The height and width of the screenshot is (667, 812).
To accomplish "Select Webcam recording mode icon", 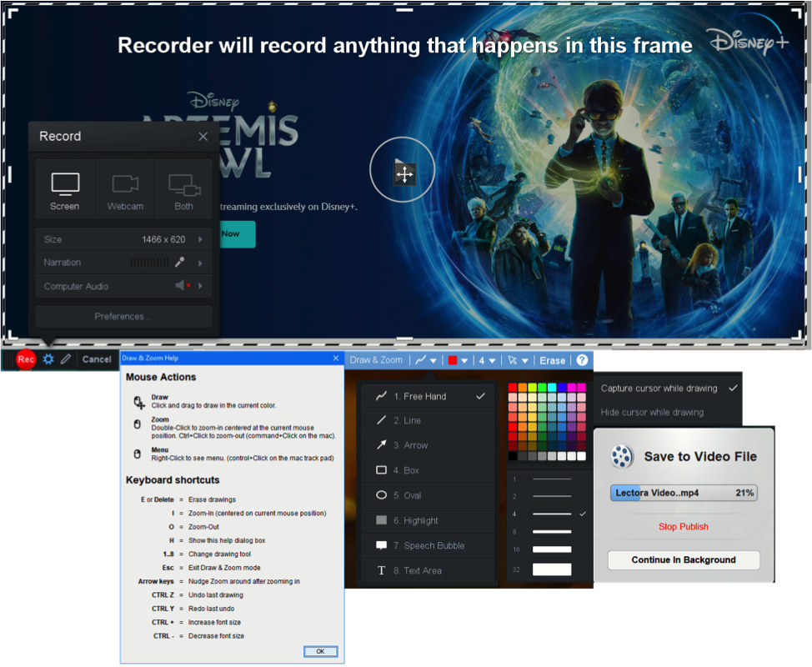I will point(125,191).
